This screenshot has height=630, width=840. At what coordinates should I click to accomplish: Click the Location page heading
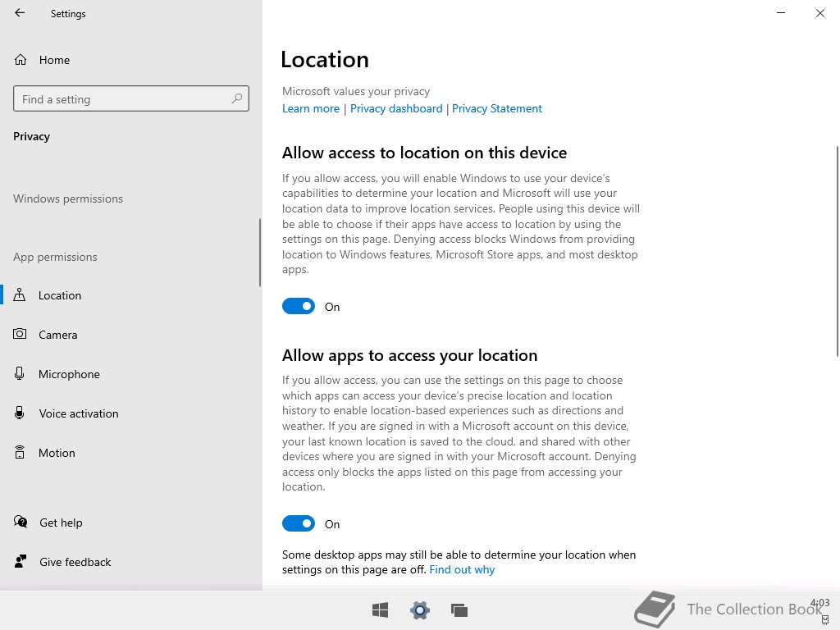pyautogui.click(x=325, y=59)
